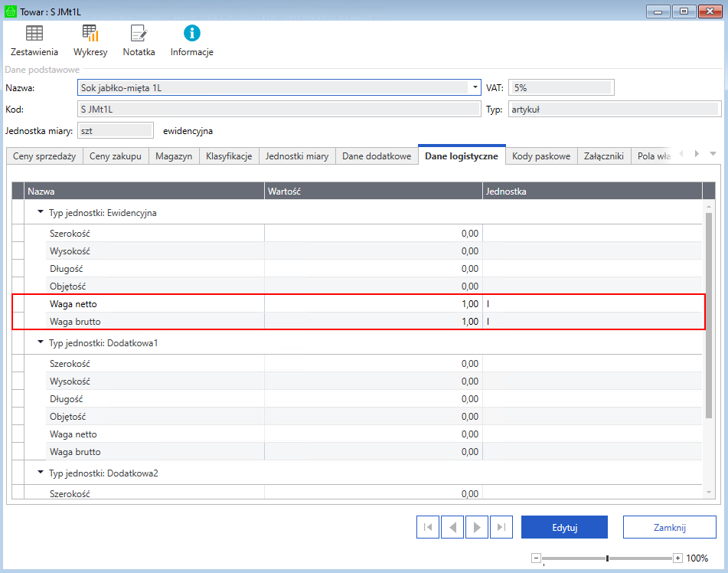
Task: Click the zoom out minus button
Action: coord(536,558)
